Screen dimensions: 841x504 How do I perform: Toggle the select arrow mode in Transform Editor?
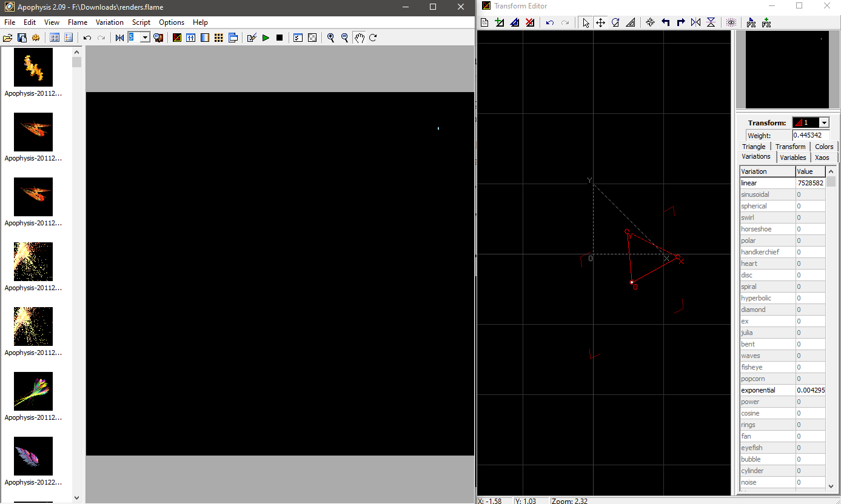[586, 22]
